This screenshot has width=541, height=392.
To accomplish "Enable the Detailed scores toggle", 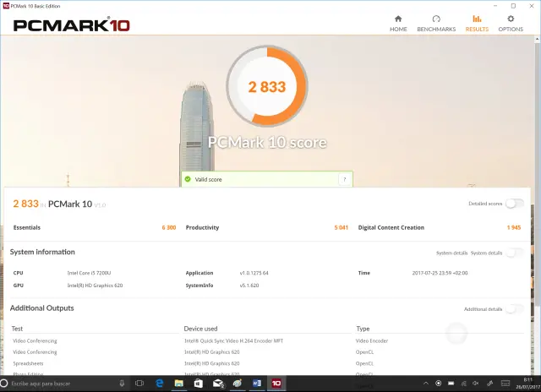I will pyautogui.click(x=514, y=204).
